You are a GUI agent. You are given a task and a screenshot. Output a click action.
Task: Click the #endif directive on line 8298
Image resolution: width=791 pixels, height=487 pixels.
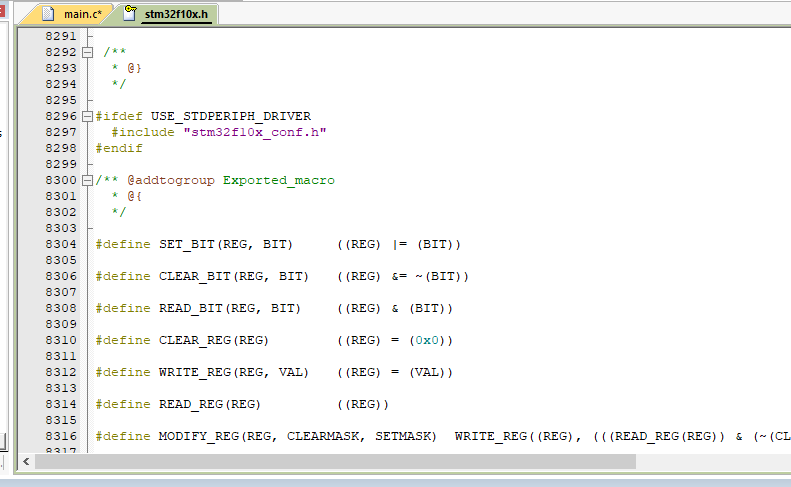click(x=119, y=148)
